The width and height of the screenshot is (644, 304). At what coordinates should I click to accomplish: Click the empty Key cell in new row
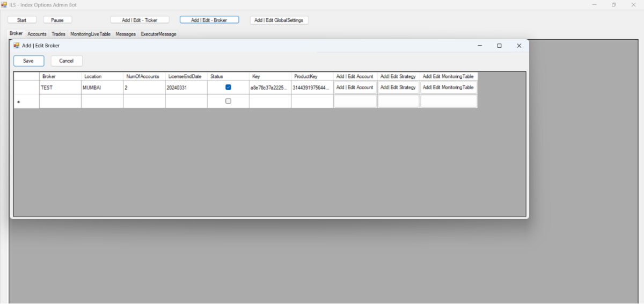coord(270,101)
